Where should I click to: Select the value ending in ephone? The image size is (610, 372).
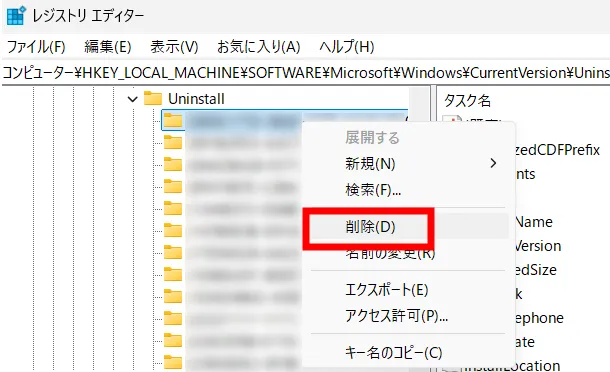tap(539, 318)
